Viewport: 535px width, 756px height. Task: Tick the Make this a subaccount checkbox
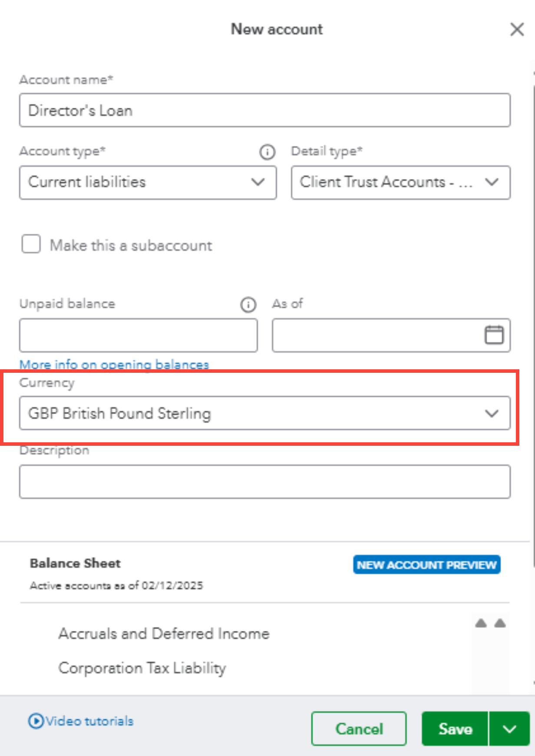31,244
